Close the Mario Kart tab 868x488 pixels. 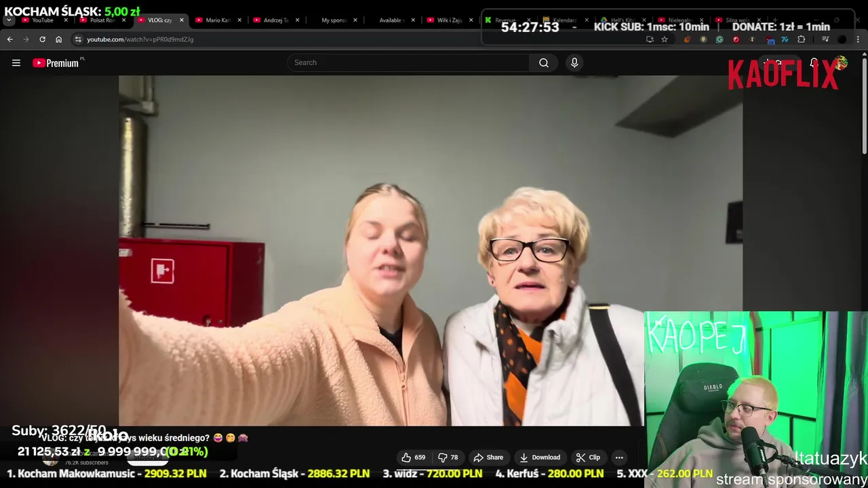[x=239, y=20]
